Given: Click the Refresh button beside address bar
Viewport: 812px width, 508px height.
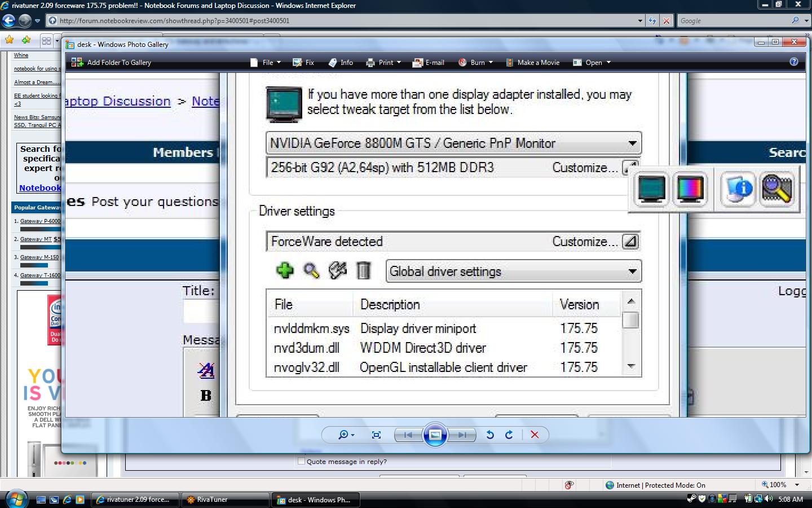Looking at the screenshot, I should pyautogui.click(x=653, y=21).
